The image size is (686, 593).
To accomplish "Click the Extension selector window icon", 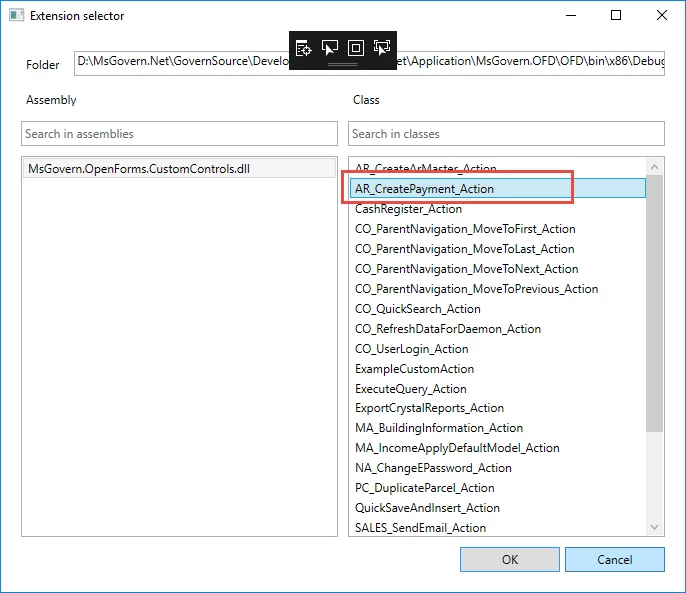I will pyautogui.click(x=15, y=16).
